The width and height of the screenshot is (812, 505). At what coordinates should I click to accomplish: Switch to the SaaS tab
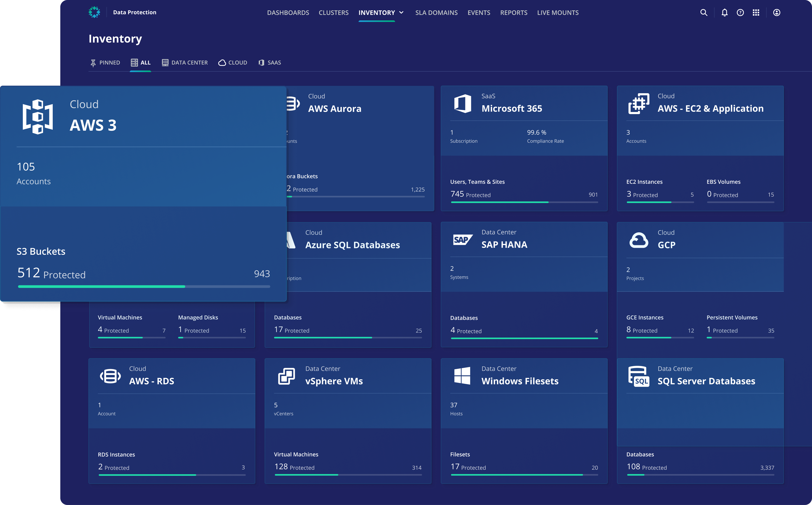269,63
